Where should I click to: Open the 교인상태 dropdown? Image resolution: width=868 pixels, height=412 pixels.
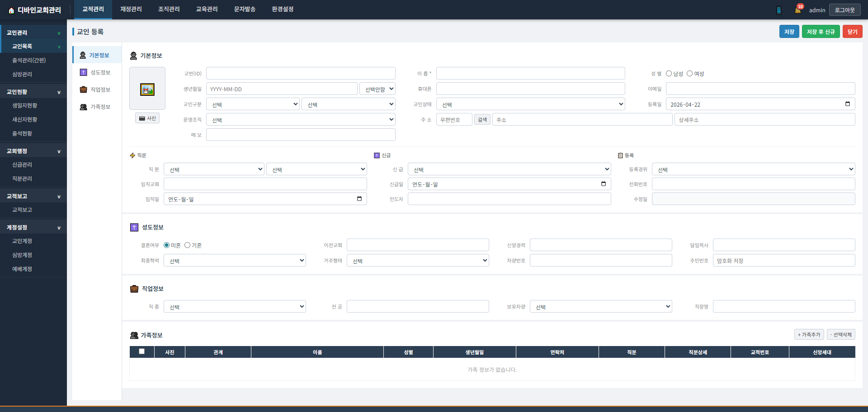531,104
